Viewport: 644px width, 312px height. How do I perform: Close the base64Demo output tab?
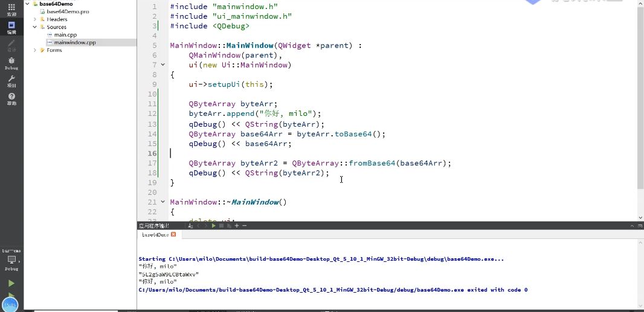[173, 234]
